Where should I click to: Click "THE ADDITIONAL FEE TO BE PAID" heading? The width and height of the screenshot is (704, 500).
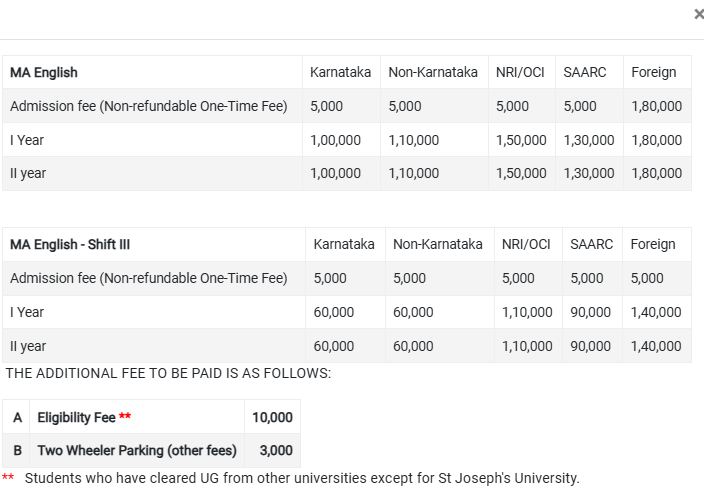click(x=168, y=373)
